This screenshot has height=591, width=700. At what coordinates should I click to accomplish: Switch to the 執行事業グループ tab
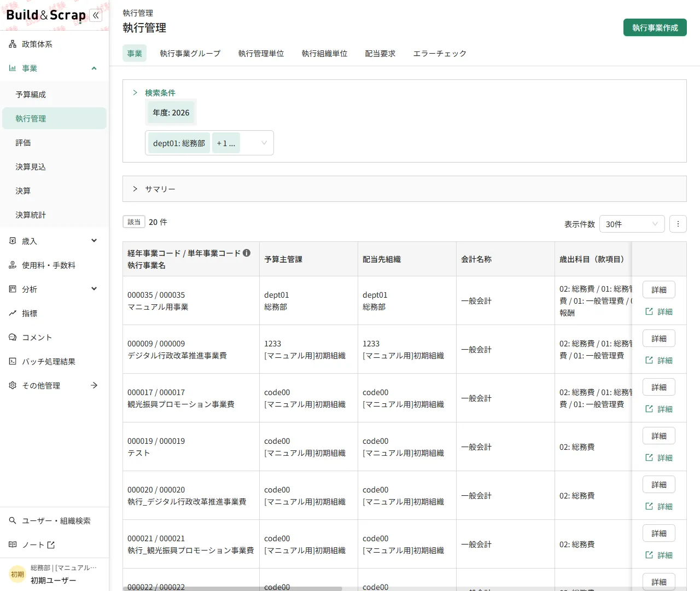[190, 53]
